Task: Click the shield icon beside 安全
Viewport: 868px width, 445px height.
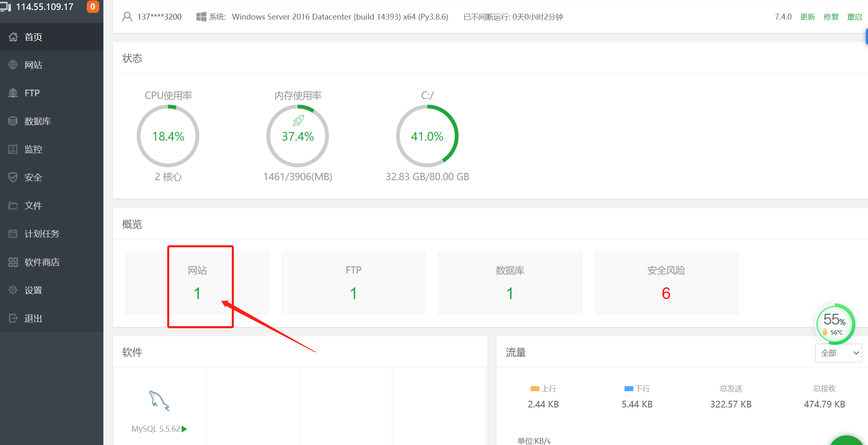Action: click(13, 177)
